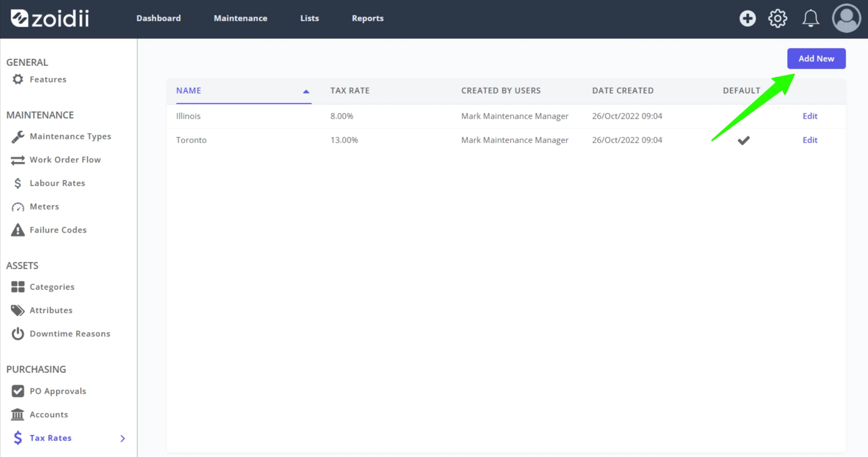Select the Toronto row name
Screen dimensions: 868x457
click(191, 140)
